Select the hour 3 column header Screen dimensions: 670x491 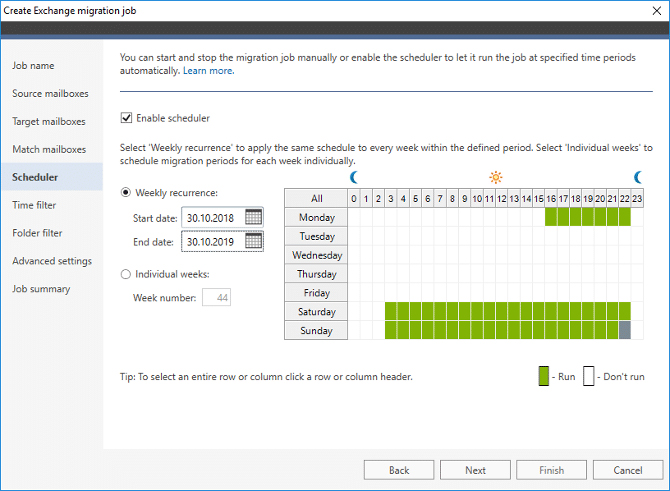(x=391, y=198)
